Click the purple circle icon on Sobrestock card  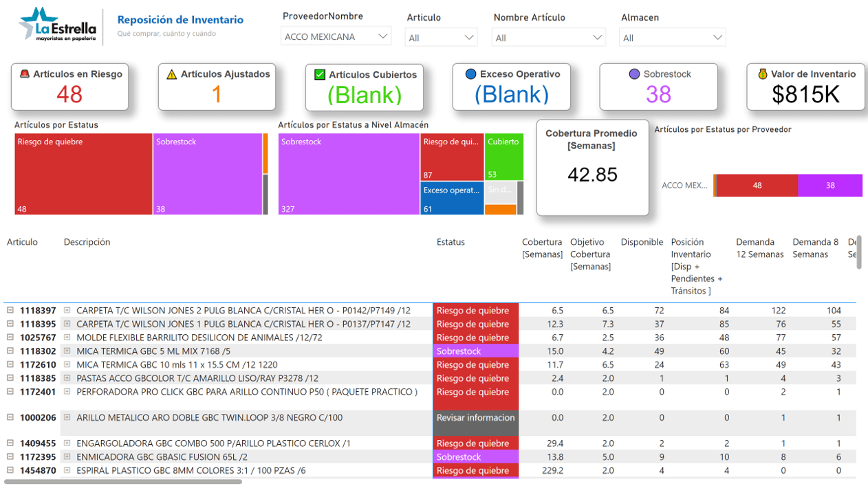[x=634, y=74]
